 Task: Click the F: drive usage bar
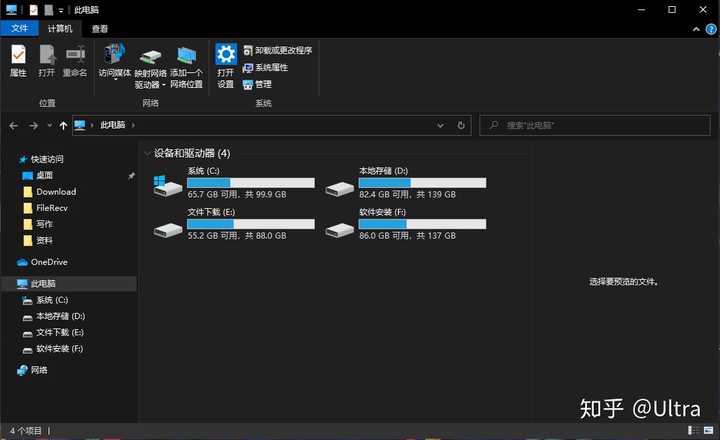tap(422, 224)
